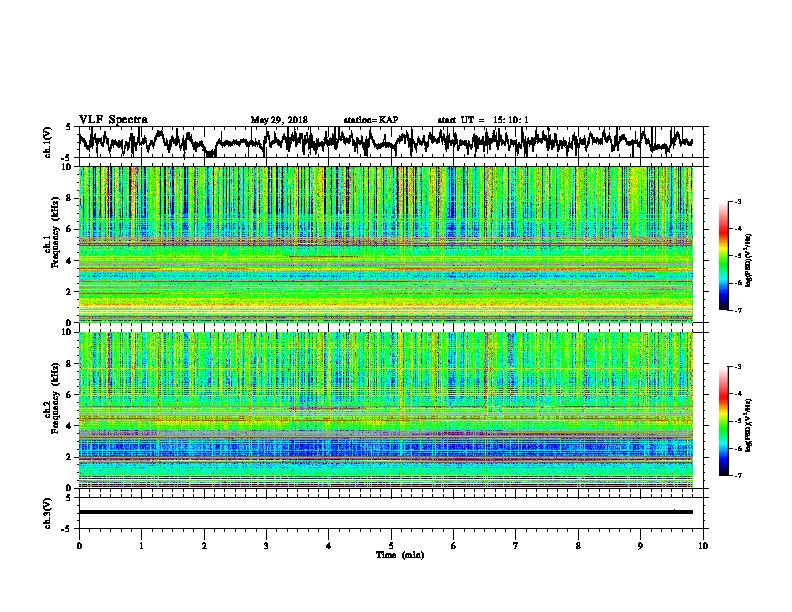This screenshot has height=612, width=792.
Task: Click time axis tick label "5" at bottom
Action: 391,546
